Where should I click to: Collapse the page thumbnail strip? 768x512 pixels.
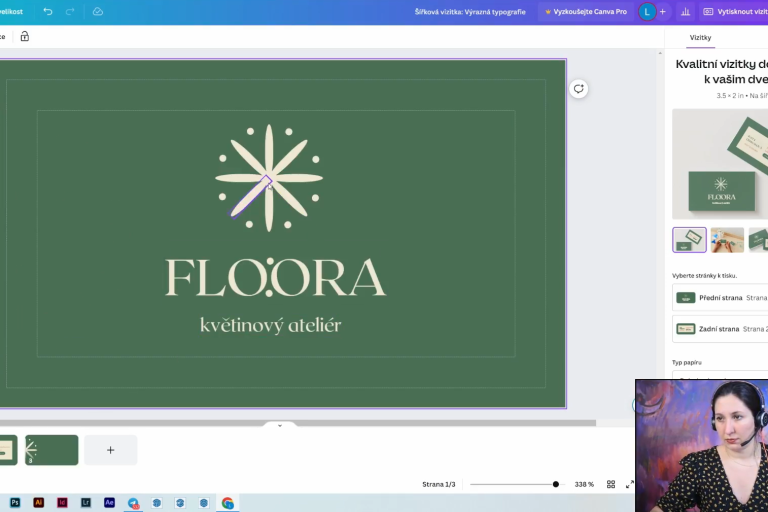tap(280, 426)
